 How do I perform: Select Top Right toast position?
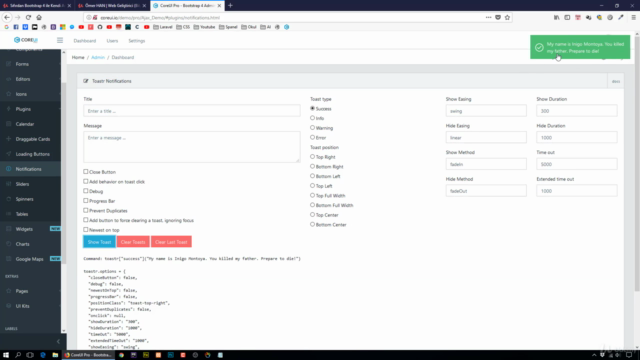point(313,157)
